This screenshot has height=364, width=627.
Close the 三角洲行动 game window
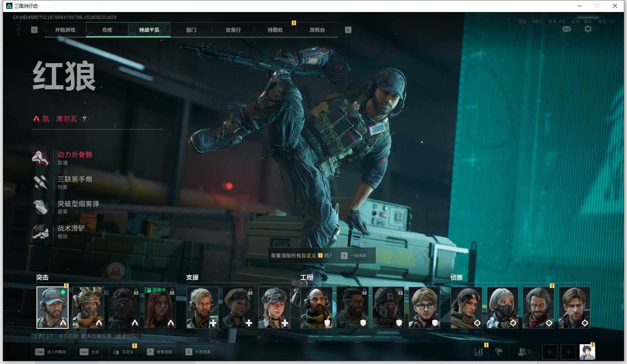click(x=615, y=6)
